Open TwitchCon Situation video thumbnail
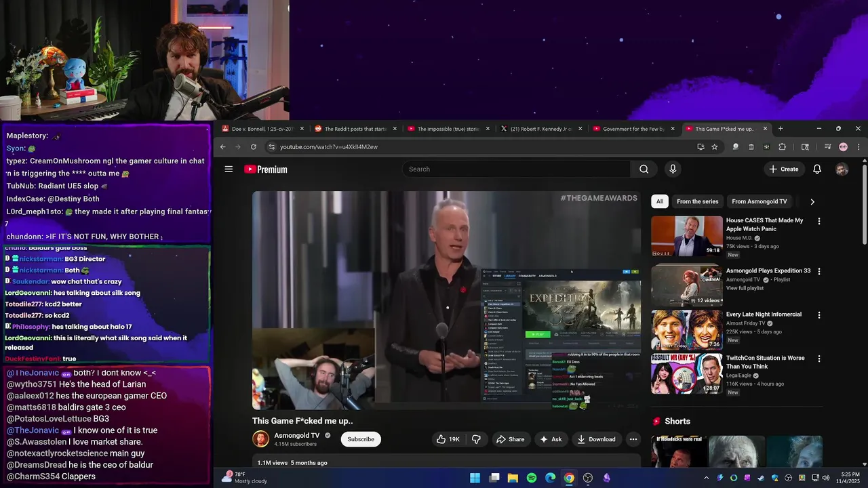The width and height of the screenshot is (868, 488). point(687,373)
